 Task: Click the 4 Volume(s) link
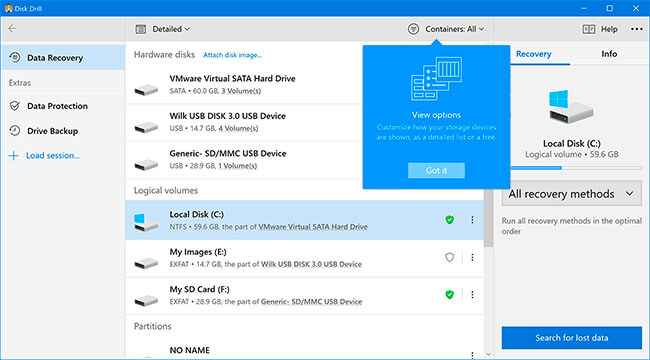pyautogui.click(x=238, y=129)
